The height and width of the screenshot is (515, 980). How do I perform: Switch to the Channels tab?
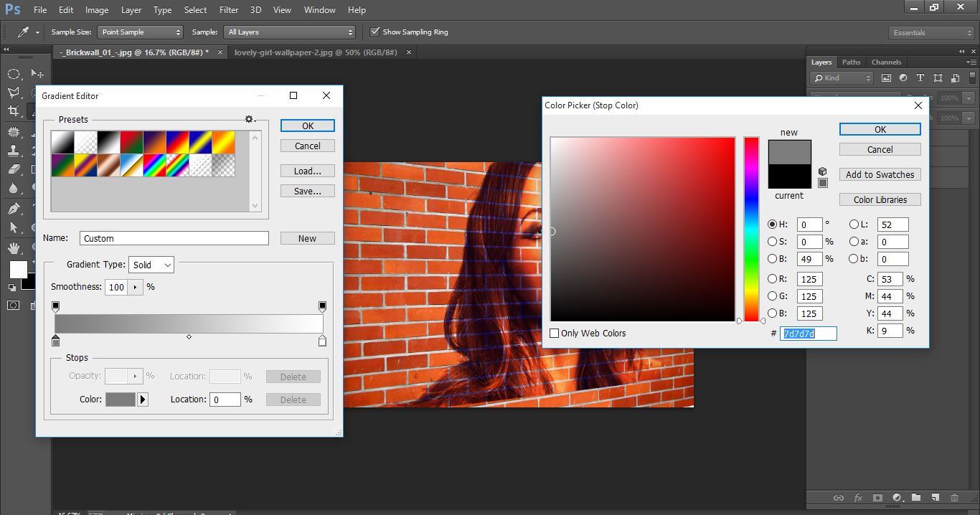[886, 62]
